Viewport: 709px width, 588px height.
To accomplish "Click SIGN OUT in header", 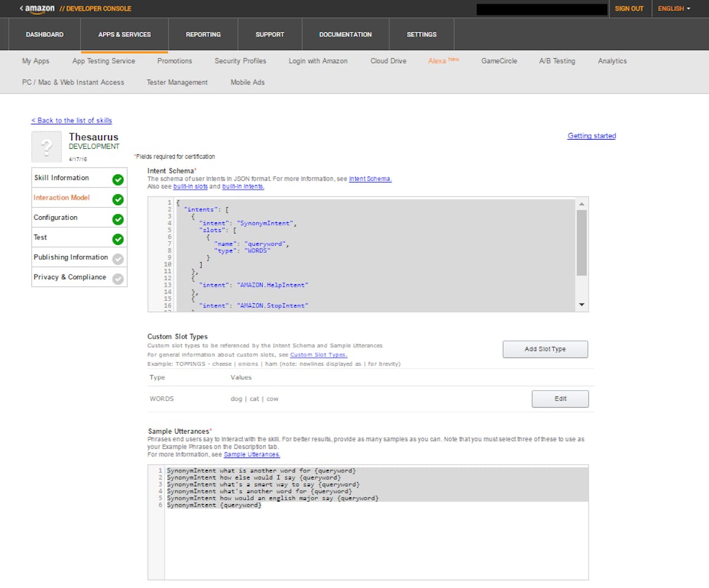I will coord(629,9).
